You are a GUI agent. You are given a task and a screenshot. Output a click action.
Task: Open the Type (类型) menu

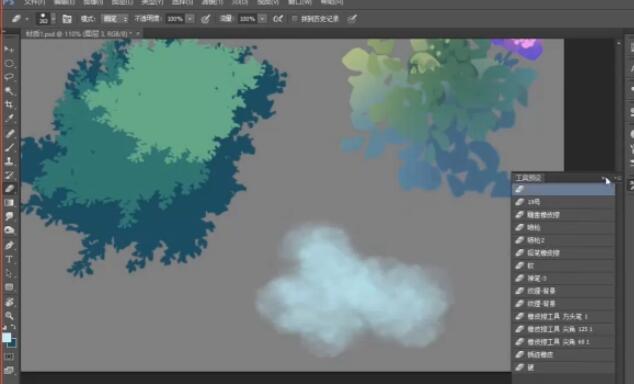[x=152, y=2]
